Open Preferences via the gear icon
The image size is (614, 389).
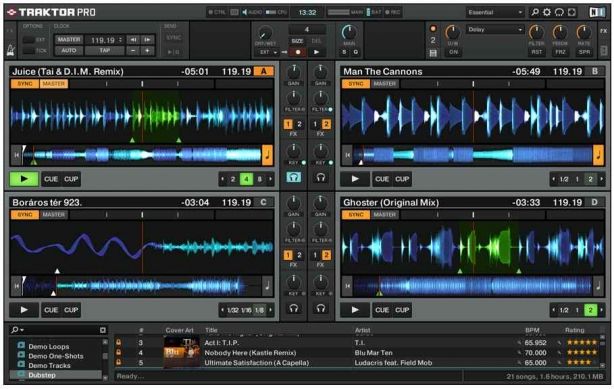pyautogui.click(x=547, y=12)
